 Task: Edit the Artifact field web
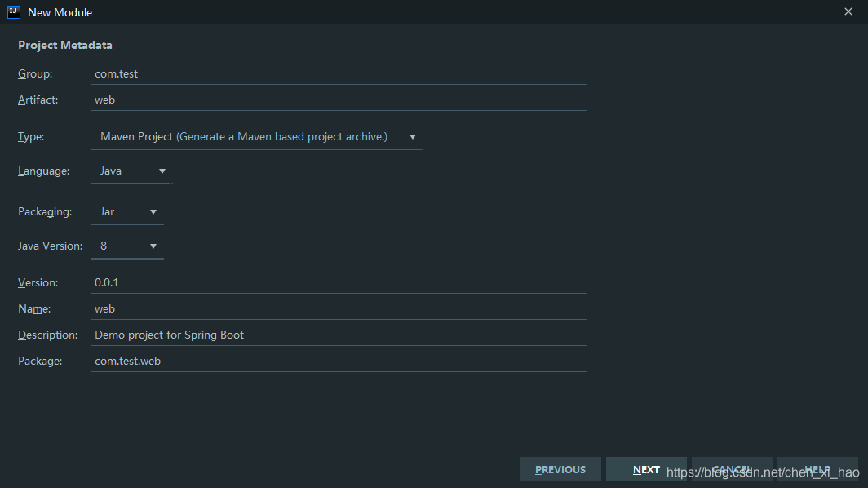coord(339,100)
